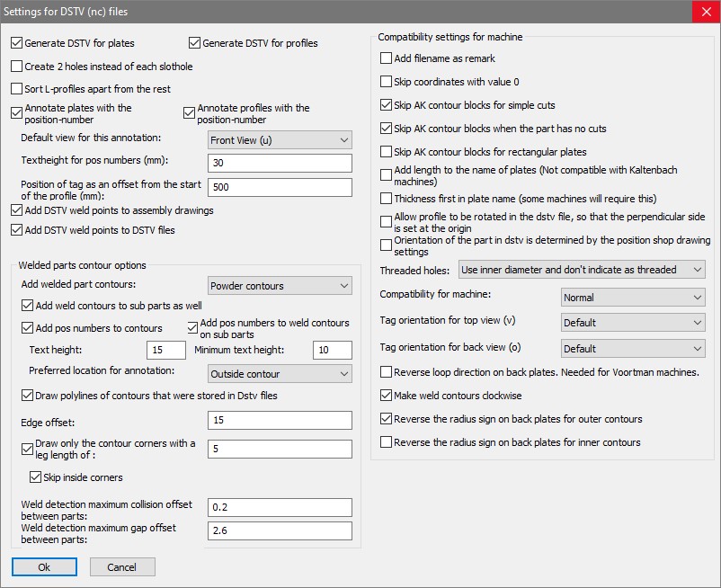Toggle Add pos numbers to weld contours on sub parts
Viewport: 721px width, 588px height.
pos(192,328)
